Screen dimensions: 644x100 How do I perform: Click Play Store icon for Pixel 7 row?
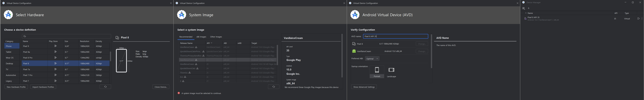pyautogui.click(x=56, y=81)
